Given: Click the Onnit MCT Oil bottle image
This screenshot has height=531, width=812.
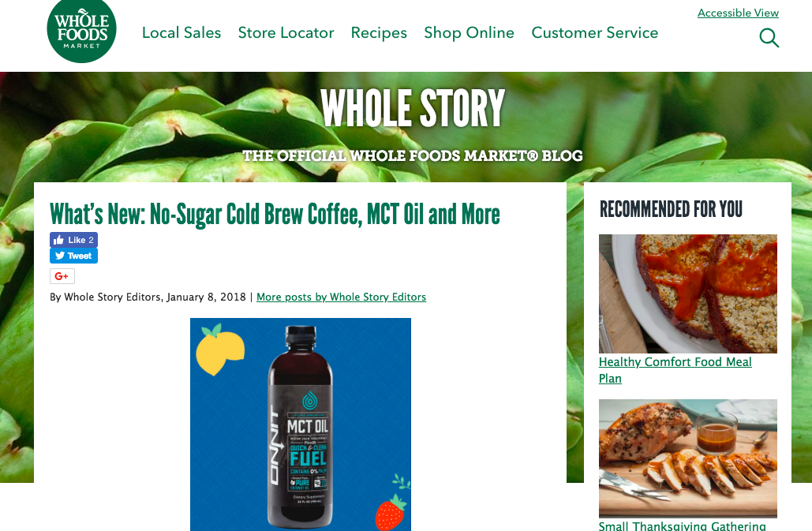Looking at the screenshot, I should tap(301, 424).
